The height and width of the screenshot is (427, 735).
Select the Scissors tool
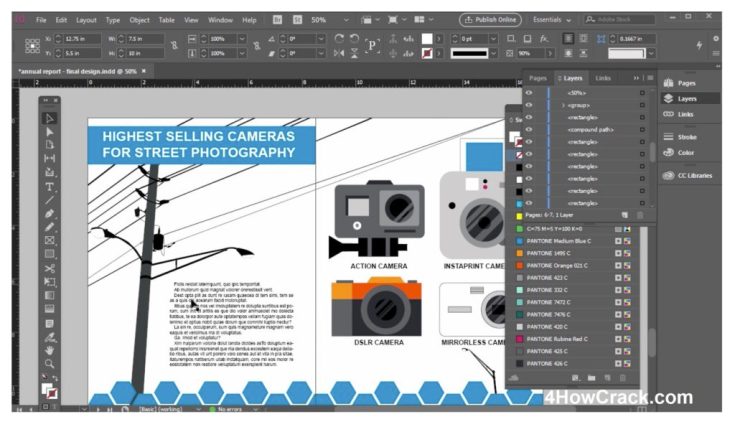[x=49, y=269]
